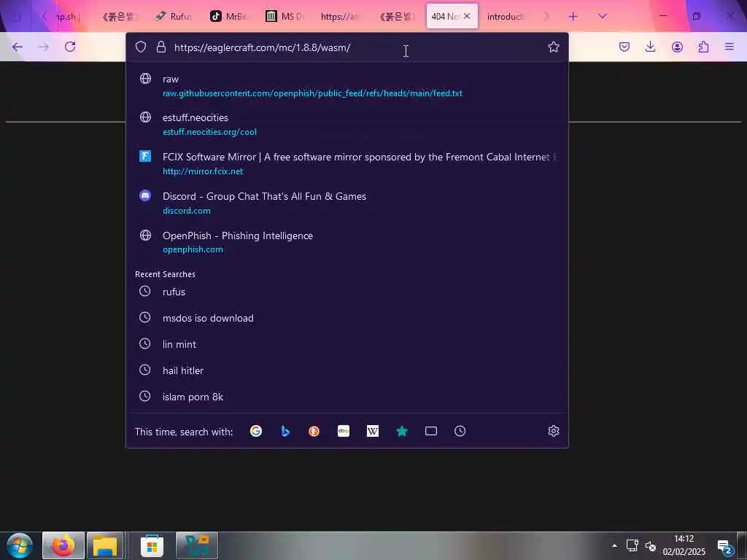Search this time with Google
This screenshot has height=560, width=747.
[x=256, y=431]
